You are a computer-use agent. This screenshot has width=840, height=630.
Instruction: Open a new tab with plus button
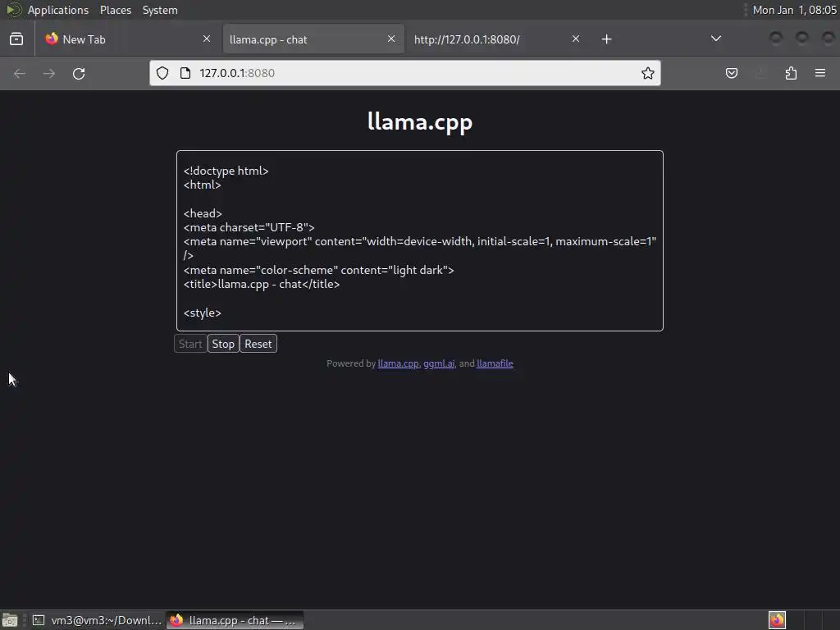pyautogui.click(x=606, y=39)
